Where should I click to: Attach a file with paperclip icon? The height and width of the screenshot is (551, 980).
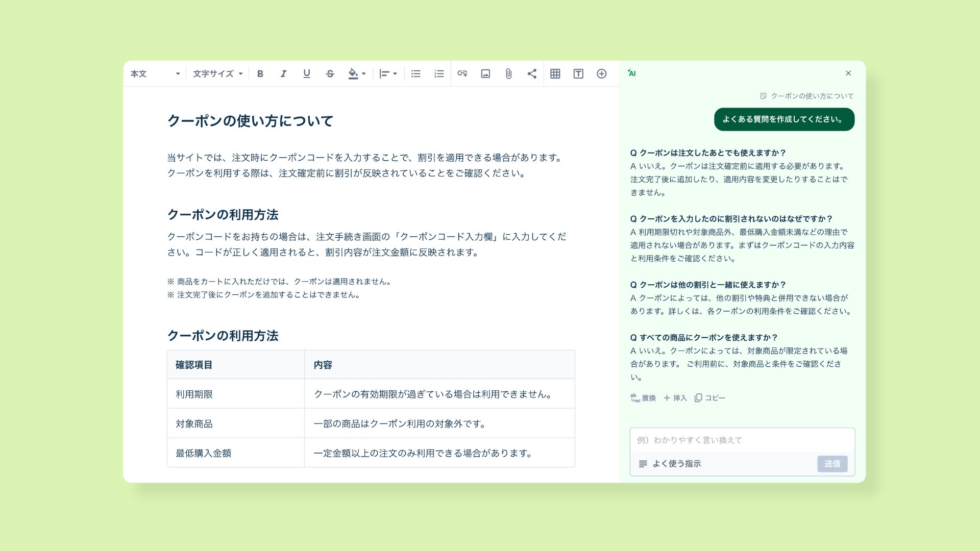508,73
